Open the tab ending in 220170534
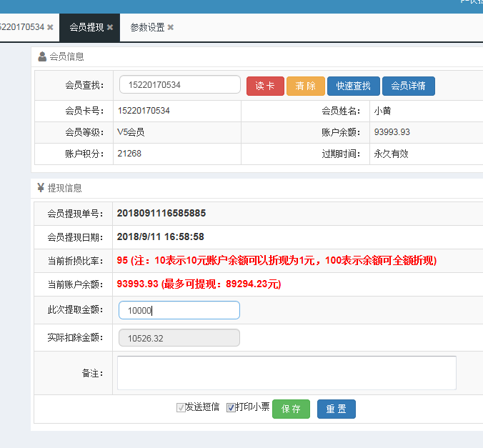The width and height of the screenshot is (483, 448). tap(22, 27)
